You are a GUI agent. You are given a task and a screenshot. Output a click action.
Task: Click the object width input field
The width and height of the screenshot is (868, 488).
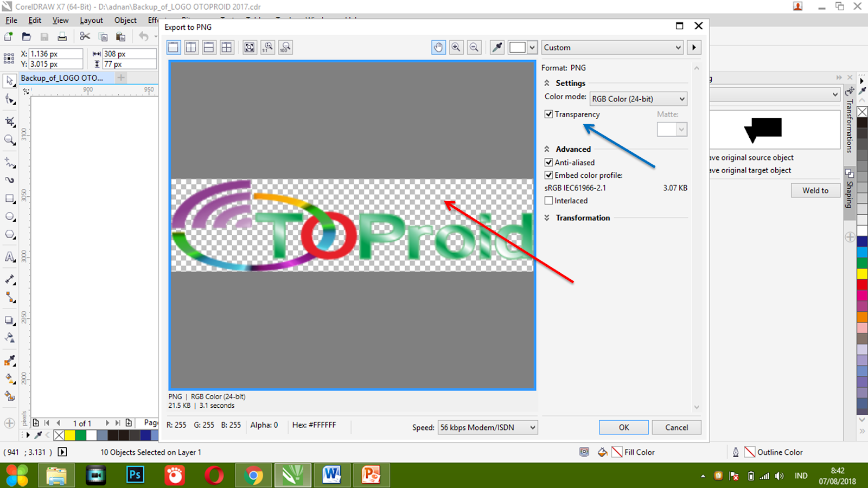click(130, 54)
